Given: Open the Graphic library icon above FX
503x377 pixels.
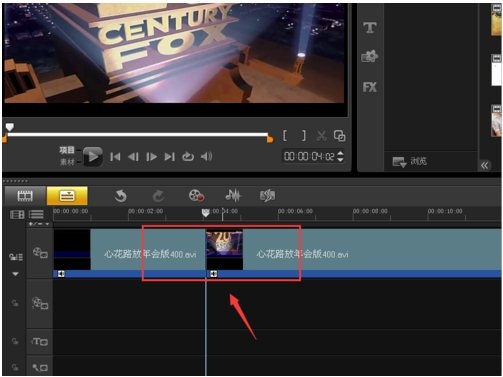Looking at the screenshot, I should [x=369, y=56].
